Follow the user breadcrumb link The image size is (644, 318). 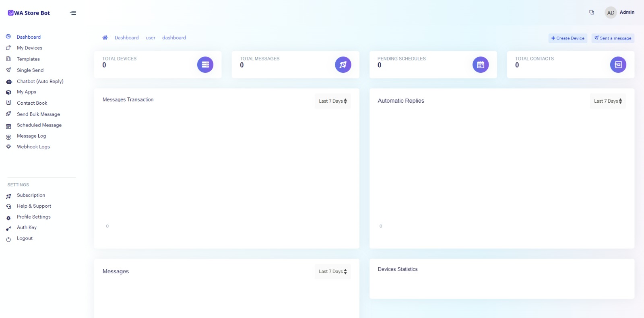coord(150,38)
